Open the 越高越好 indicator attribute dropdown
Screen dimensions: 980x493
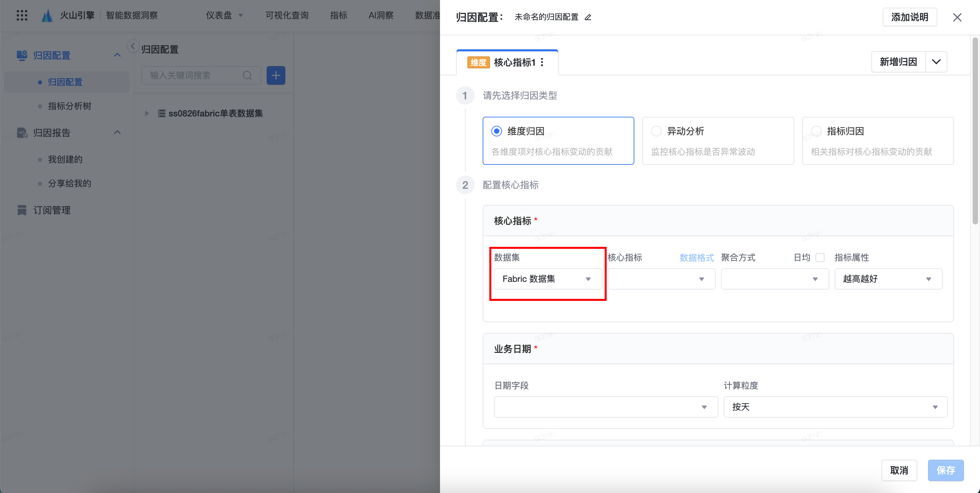pos(888,279)
